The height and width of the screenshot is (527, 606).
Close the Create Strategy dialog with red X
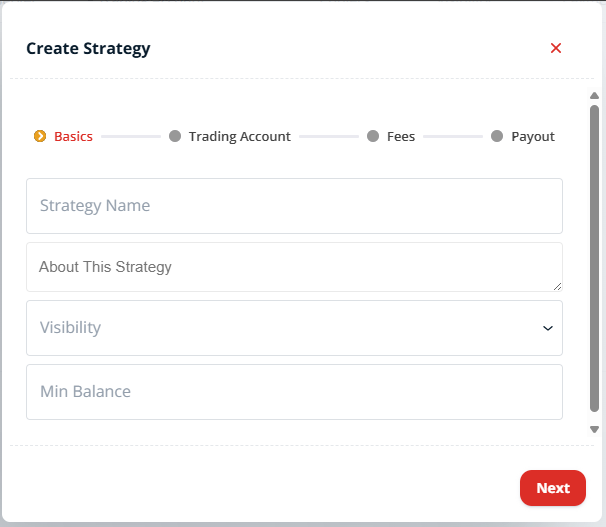point(556,48)
